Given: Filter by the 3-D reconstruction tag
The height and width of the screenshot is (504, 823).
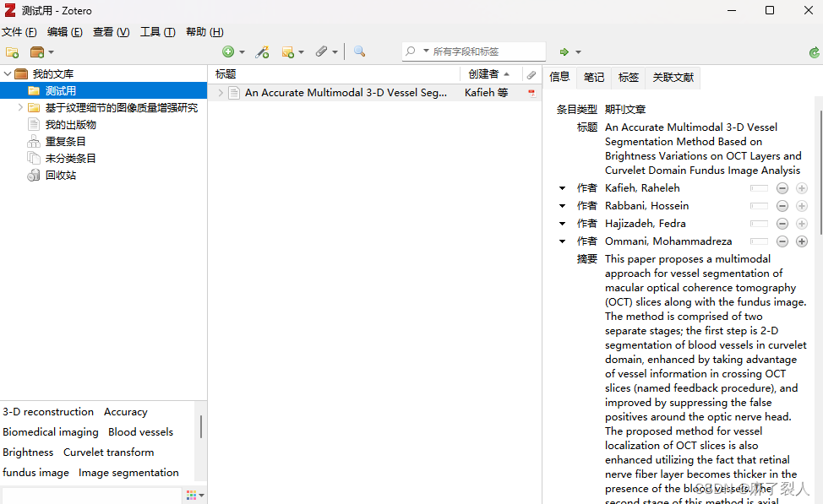Looking at the screenshot, I should click(48, 412).
